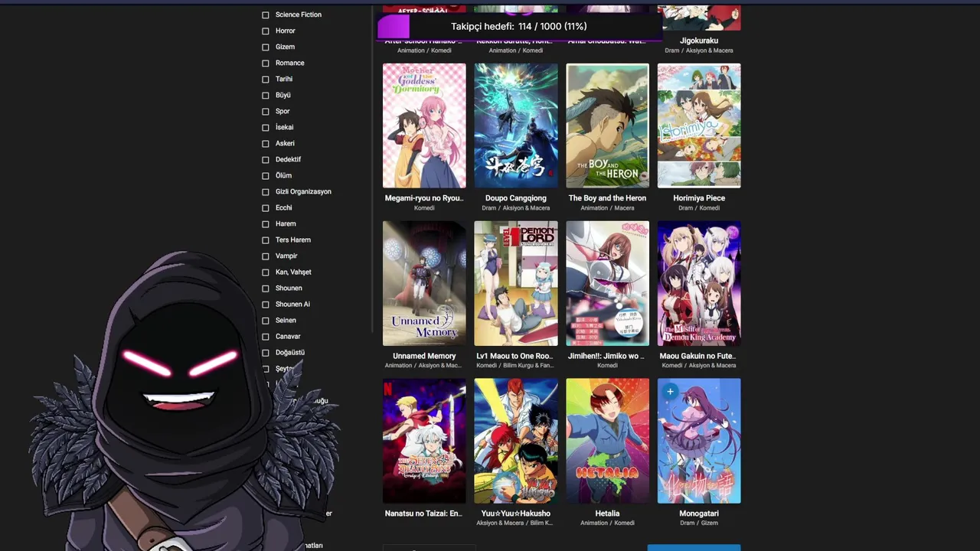980x551 pixels.
Task: Toggle the Ters Harem checkbox
Action: 266,240
